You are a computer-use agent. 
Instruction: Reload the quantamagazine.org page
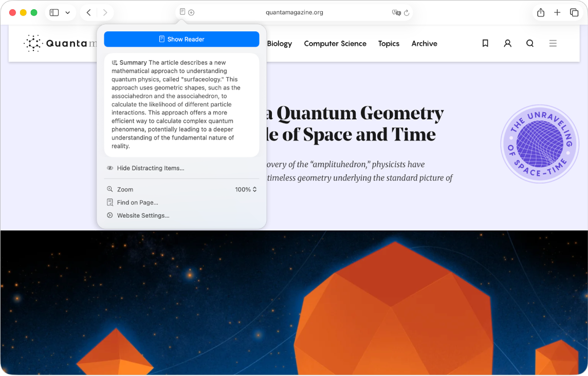point(408,12)
